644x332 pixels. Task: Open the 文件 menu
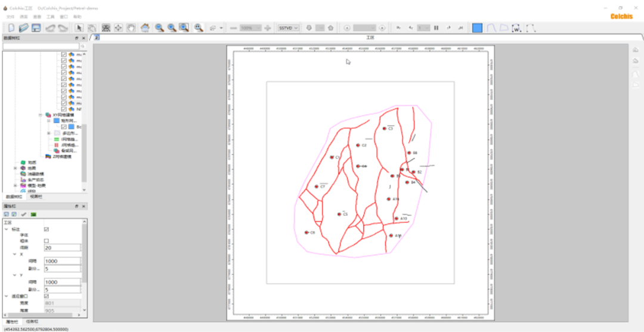click(x=10, y=17)
